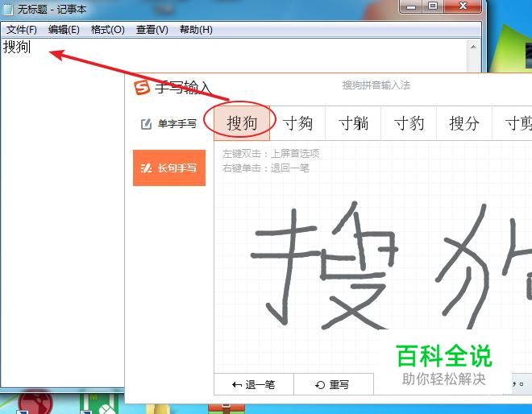Choose candidate 寸夠
The height and width of the screenshot is (414, 532).
297,123
